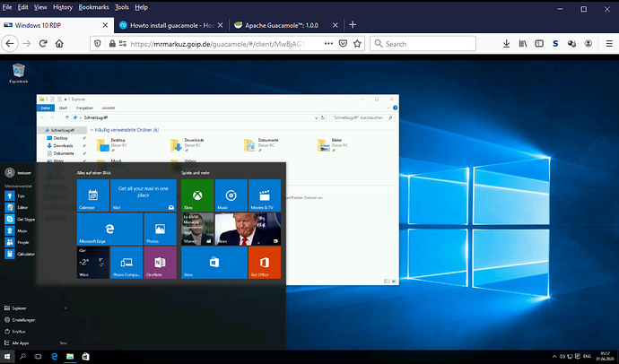Open the Firefox downloads panel
Image resolution: width=619 pixels, height=364 pixels.
pos(507,44)
